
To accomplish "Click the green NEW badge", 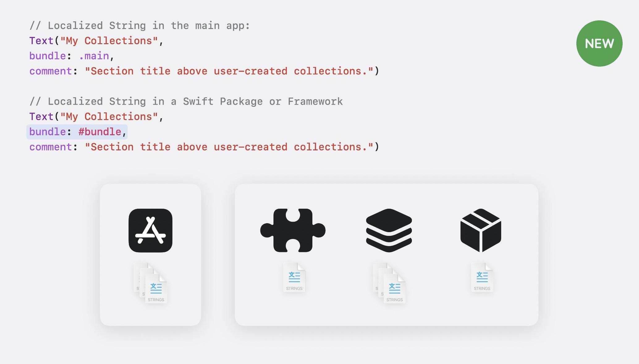I will [599, 44].
